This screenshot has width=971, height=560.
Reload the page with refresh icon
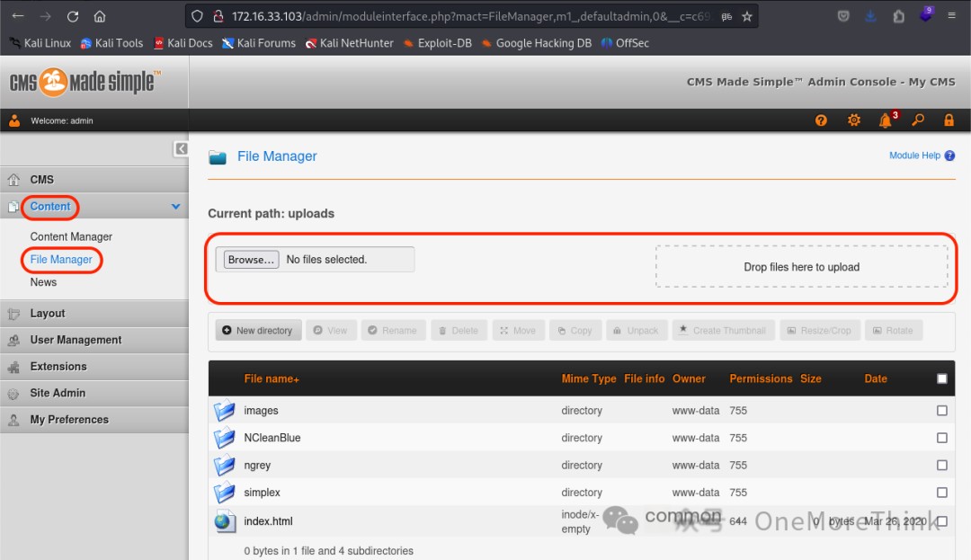pyautogui.click(x=73, y=16)
